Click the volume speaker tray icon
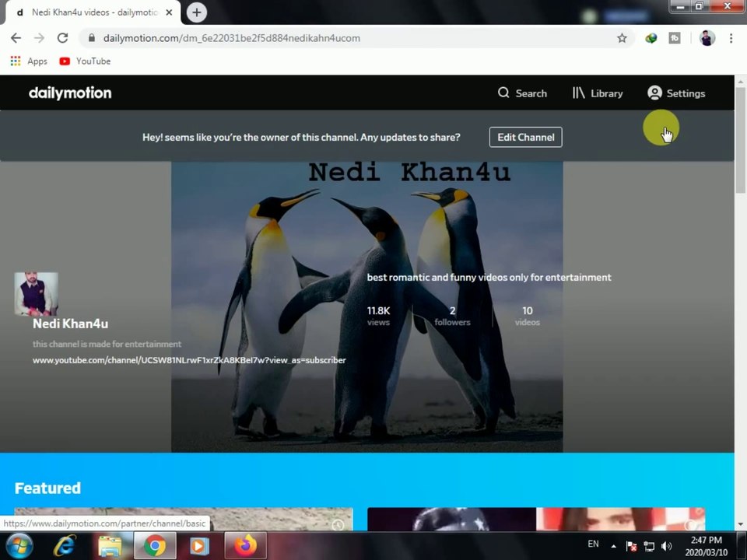Viewport: 747px width, 560px height. [667, 546]
